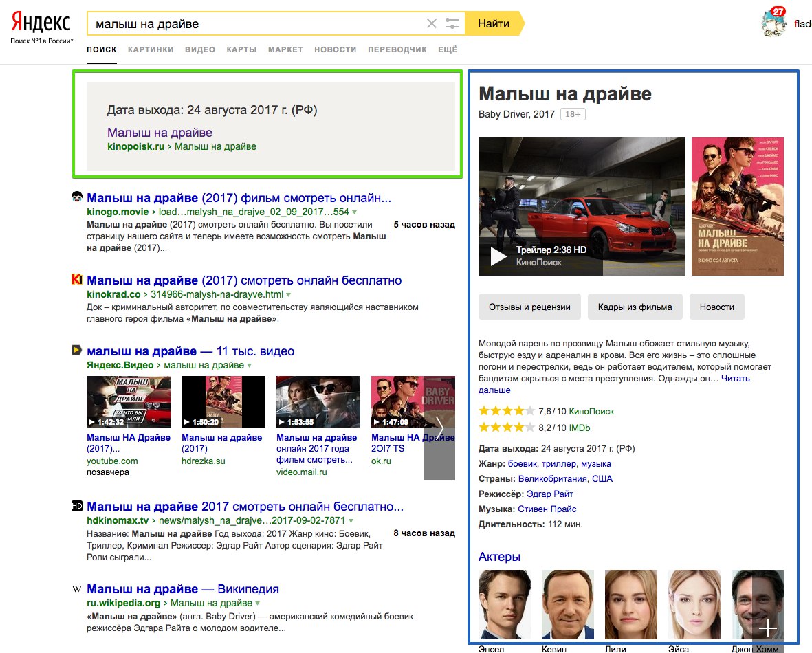Switch to the Маркет tab
The width and height of the screenshot is (812, 653).
point(285,49)
